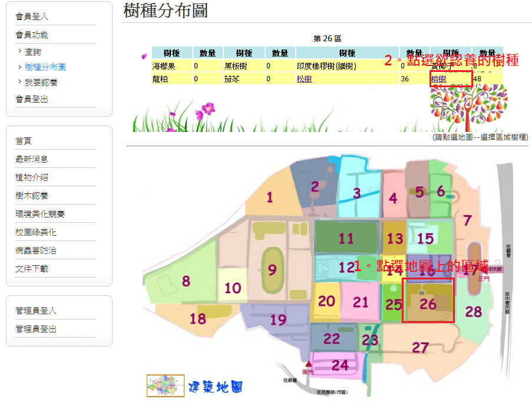Select zone 9 with the track field

(x=272, y=269)
